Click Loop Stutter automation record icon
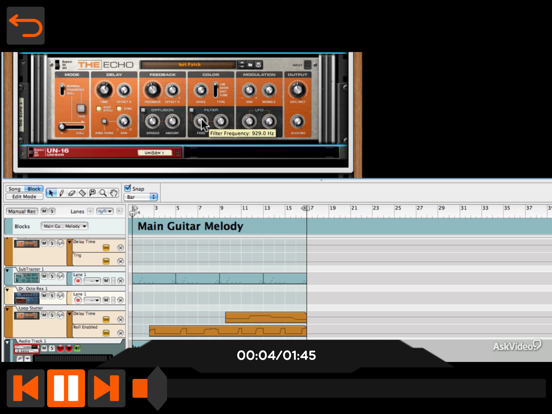The image size is (552, 414). pyautogui.click(x=60, y=315)
